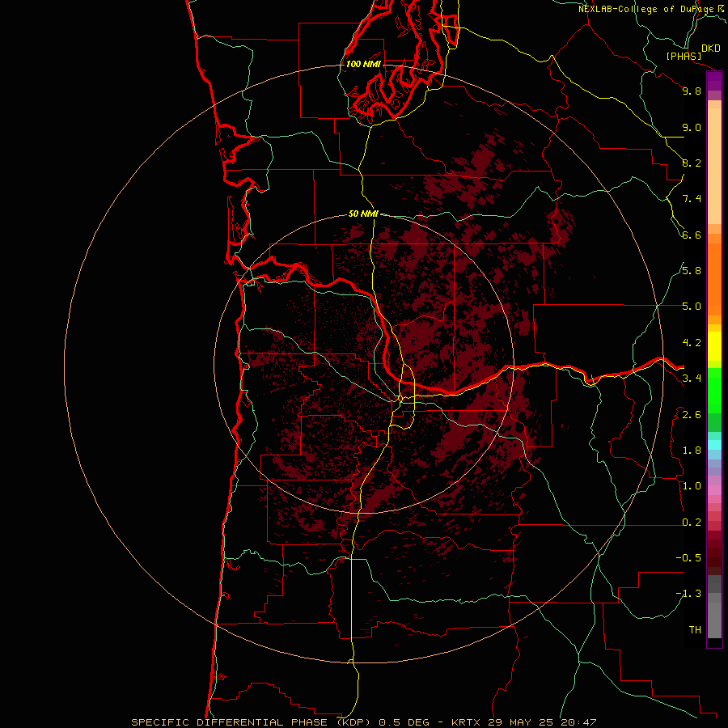The image size is (728, 728).
Task: Pick the yellow segment of the color bar
Action: pyautogui.click(x=714, y=346)
